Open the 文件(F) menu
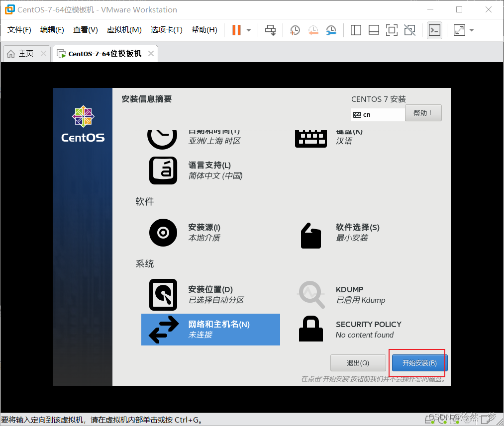Screen dimensions: 504x426 [x=19, y=30]
